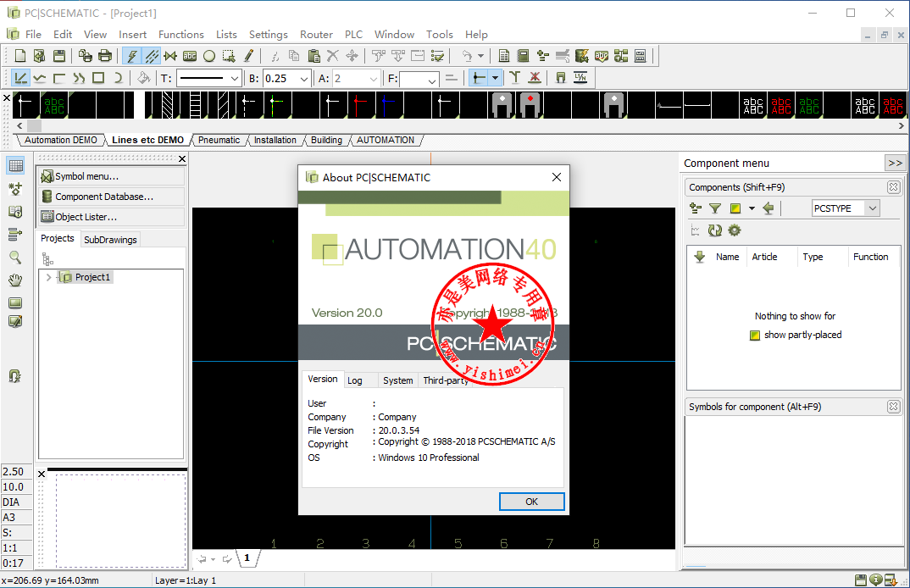Click the Paste clipboard icon
The image size is (910, 588).
[314, 56]
